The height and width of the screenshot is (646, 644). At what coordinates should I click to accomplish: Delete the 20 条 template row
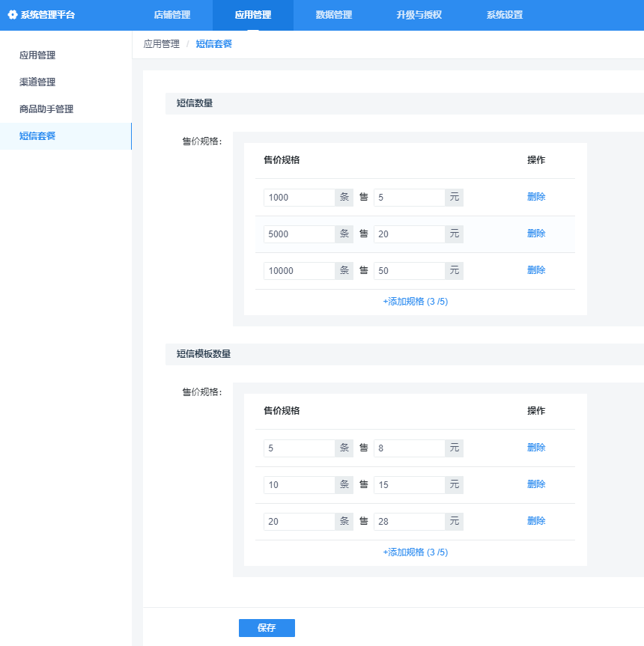(536, 521)
